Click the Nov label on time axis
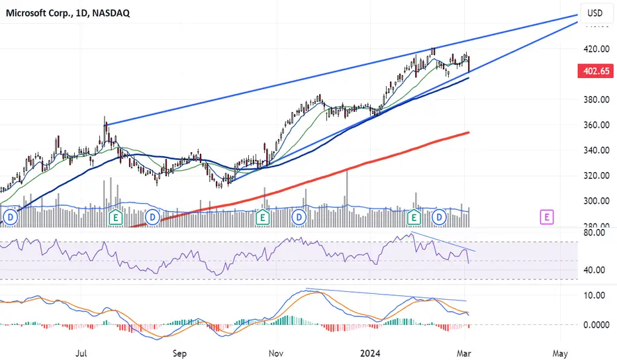The height and width of the screenshot is (364, 617). 276,353
